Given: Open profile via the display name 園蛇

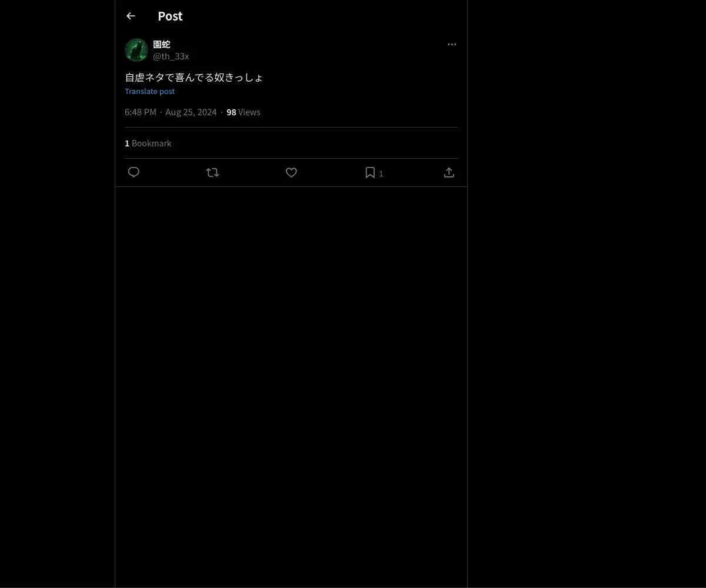Looking at the screenshot, I should click(x=162, y=44).
